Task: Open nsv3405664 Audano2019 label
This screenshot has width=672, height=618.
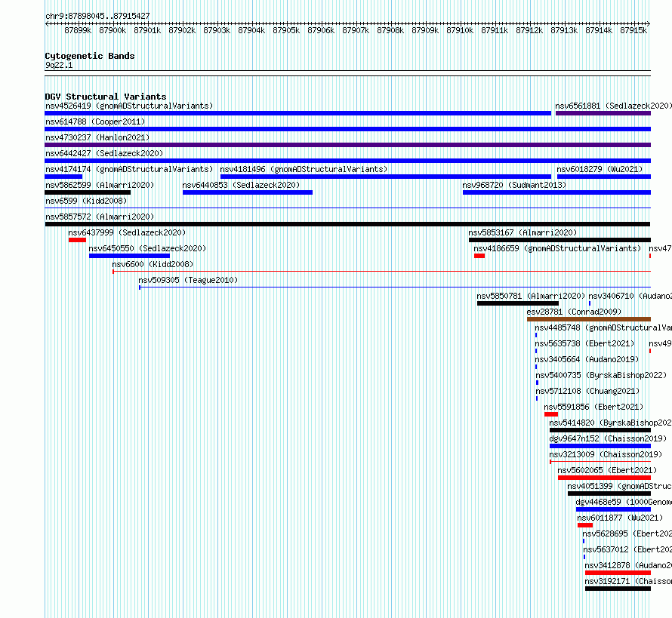Action: click(x=587, y=359)
